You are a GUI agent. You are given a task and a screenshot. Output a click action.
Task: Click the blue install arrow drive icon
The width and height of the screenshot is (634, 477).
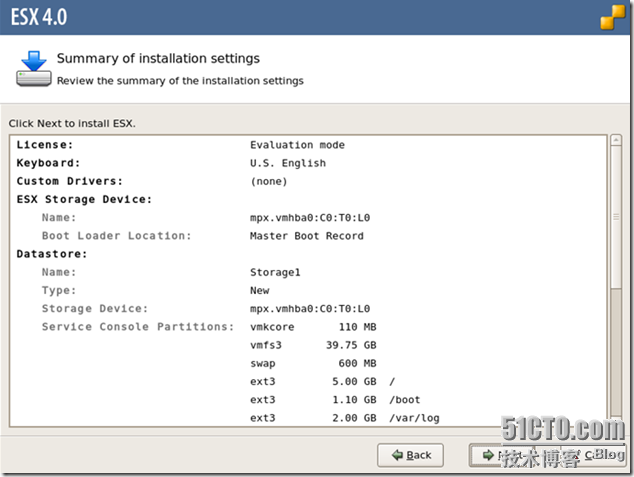click(x=34, y=68)
